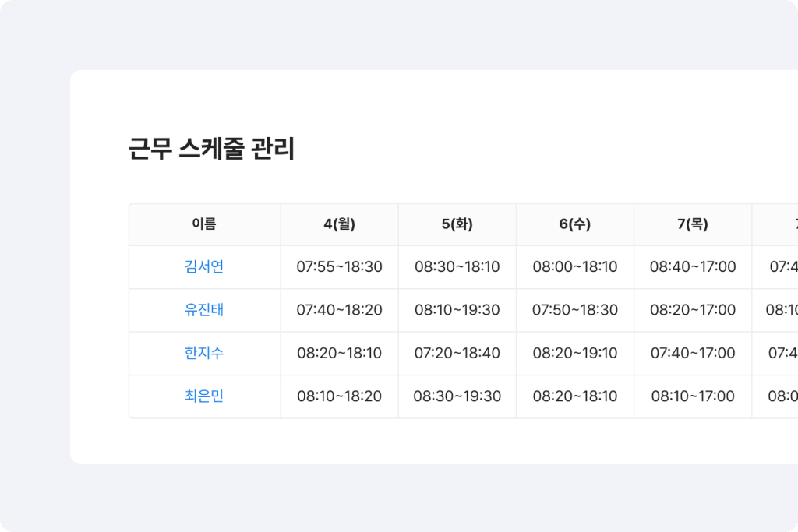The image size is (798, 532).
Task: Select 유진태's Monday cell 07:40~18:20
Action: click(x=339, y=310)
